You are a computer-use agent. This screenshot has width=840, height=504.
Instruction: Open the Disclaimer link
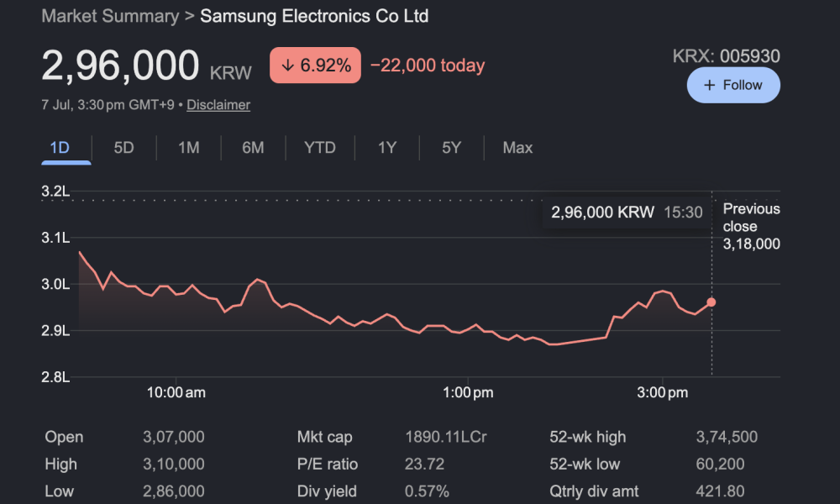point(218,105)
